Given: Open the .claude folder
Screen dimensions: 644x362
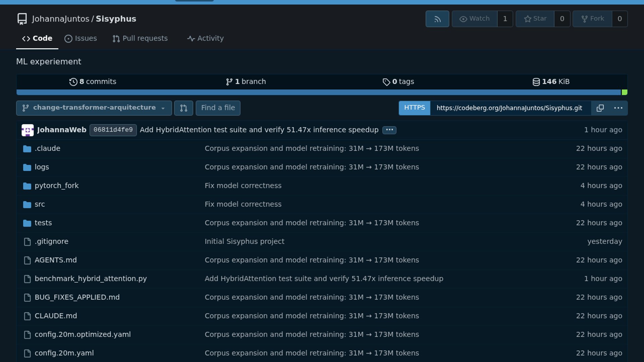Looking at the screenshot, I should [47, 148].
